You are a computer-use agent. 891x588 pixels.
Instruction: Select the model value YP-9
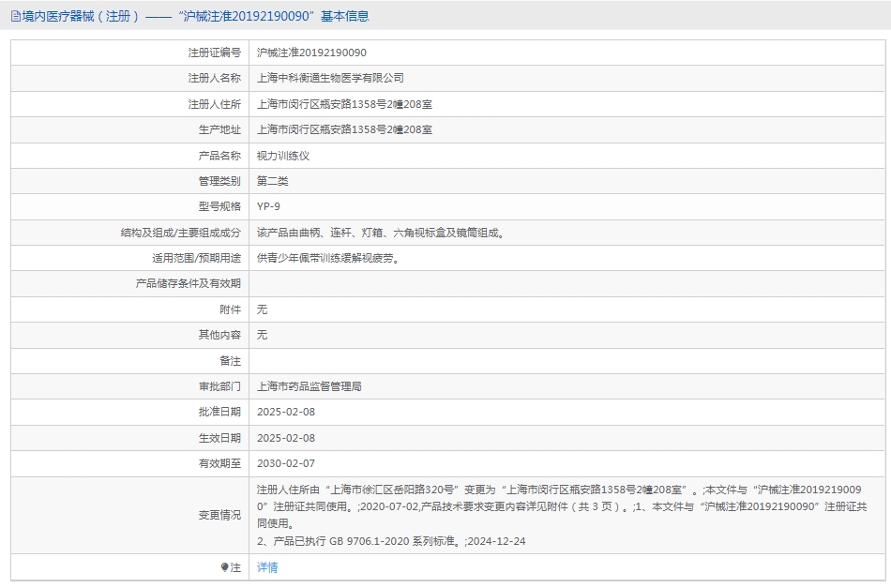pyautogui.click(x=268, y=207)
